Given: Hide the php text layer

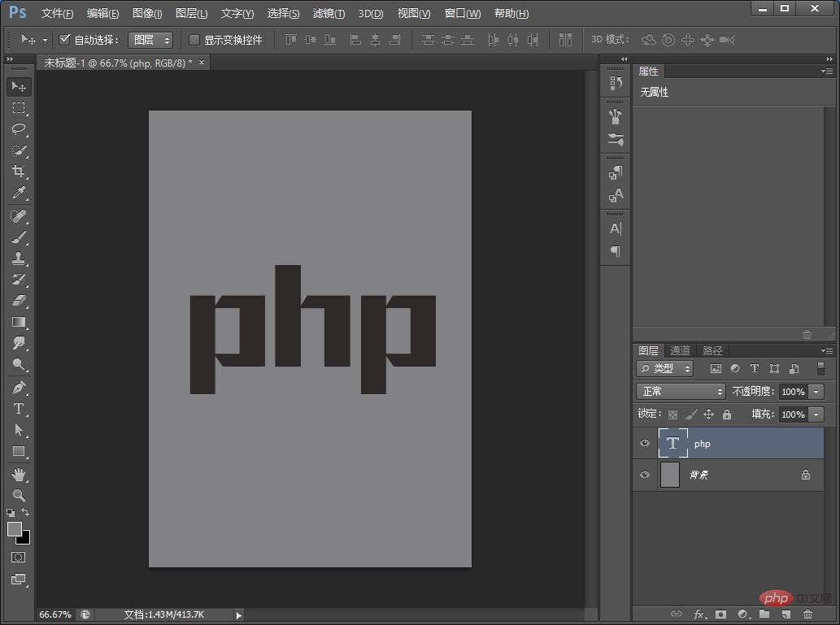Looking at the screenshot, I should 645,443.
